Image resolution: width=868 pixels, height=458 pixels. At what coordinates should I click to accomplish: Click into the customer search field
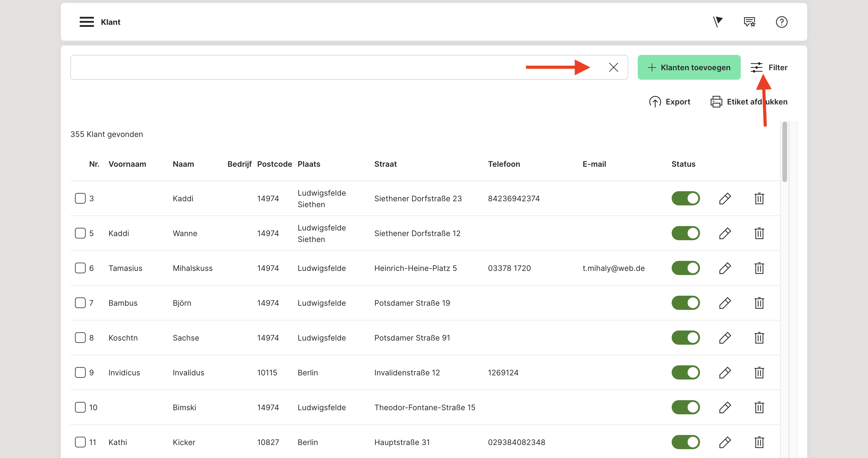296,67
